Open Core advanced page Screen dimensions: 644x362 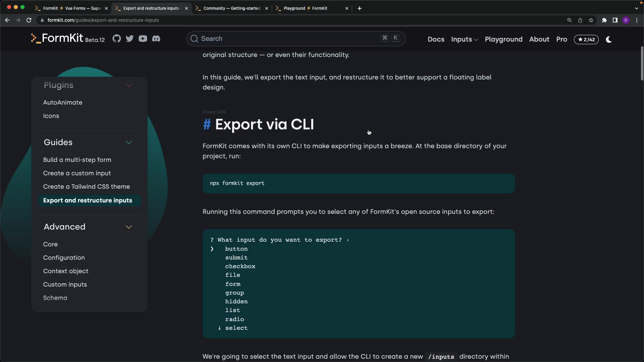[x=50, y=244]
